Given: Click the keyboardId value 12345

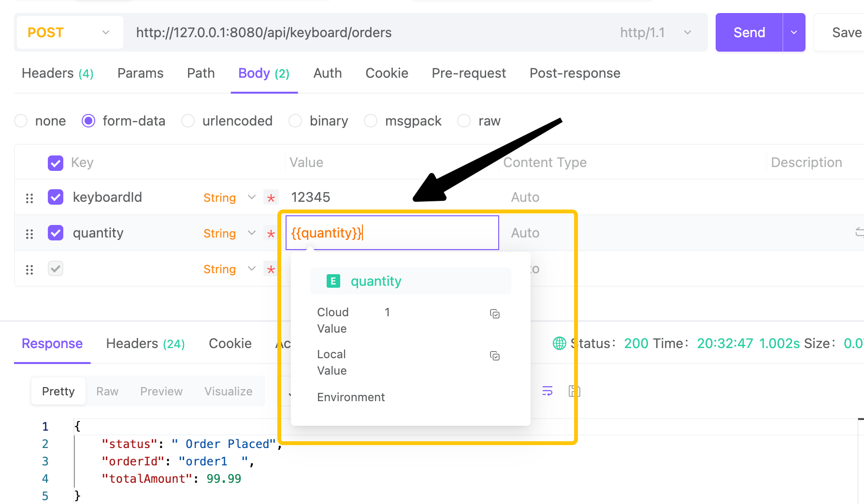Looking at the screenshot, I should tap(311, 197).
